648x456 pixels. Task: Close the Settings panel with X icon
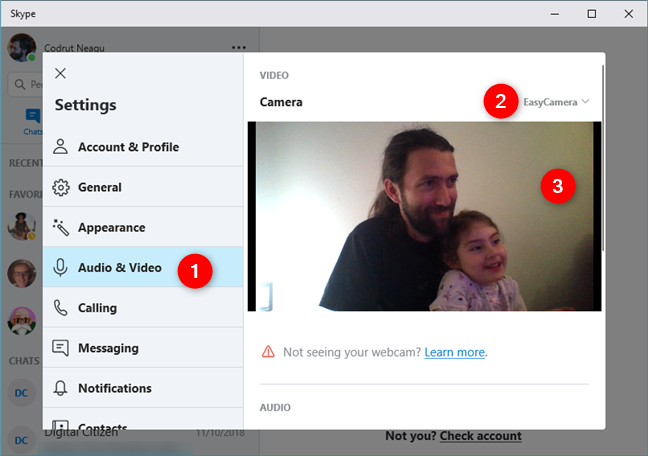[x=61, y=73]
